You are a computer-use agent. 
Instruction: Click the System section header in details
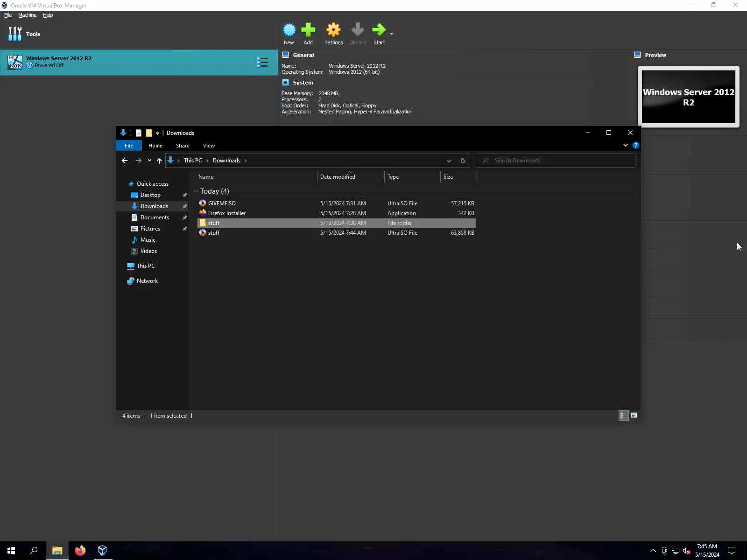click(x=303, y=83)
